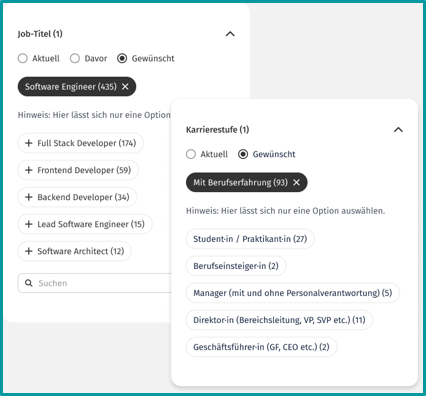Click the magnifier icon in Suchen field

(29, 283)
